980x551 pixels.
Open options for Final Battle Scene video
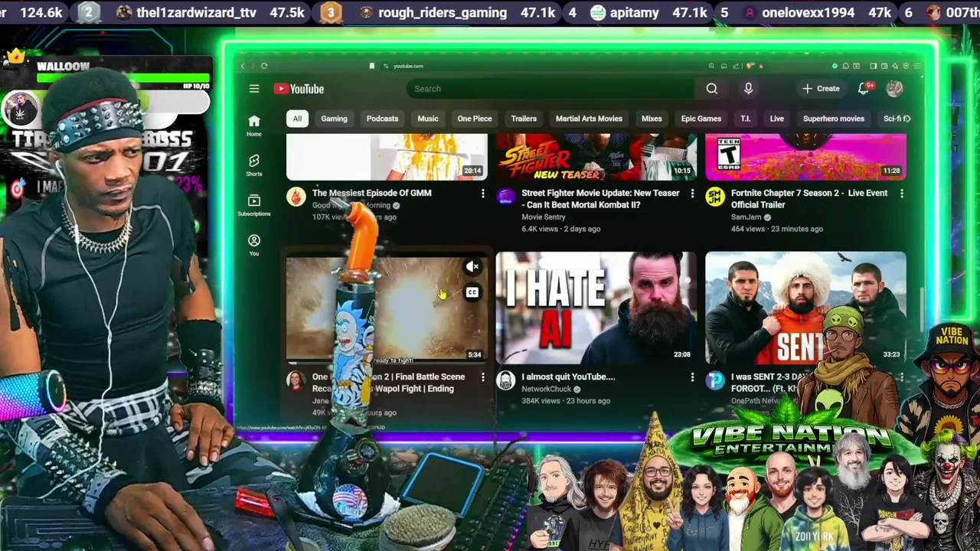(x=482, y=377)
